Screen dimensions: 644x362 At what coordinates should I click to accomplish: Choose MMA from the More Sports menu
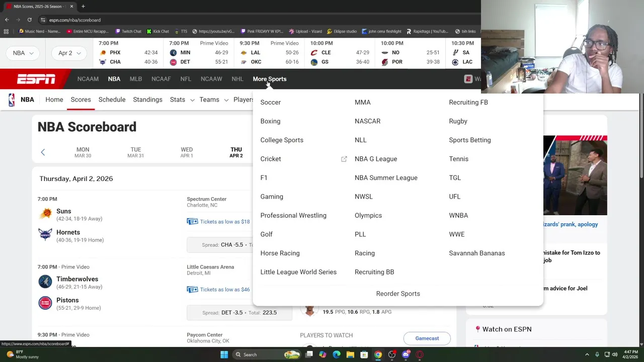pos(363,102)
